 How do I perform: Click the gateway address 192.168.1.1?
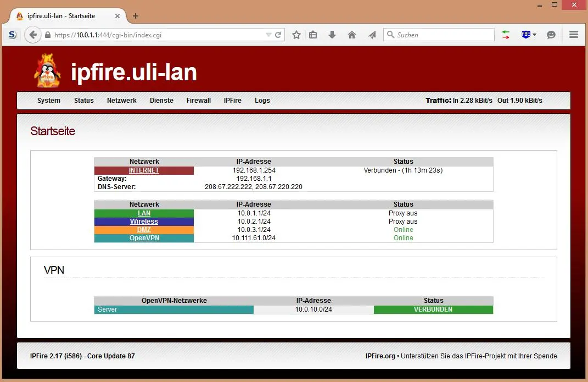tap(254, 179)
